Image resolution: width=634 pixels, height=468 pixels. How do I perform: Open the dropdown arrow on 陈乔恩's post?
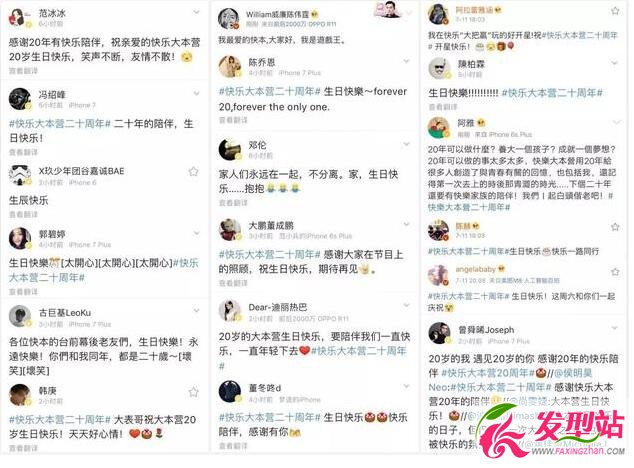406,61
